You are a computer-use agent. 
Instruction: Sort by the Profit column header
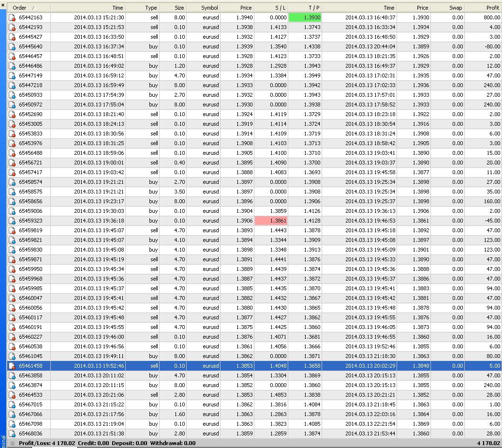click(483, 8)
